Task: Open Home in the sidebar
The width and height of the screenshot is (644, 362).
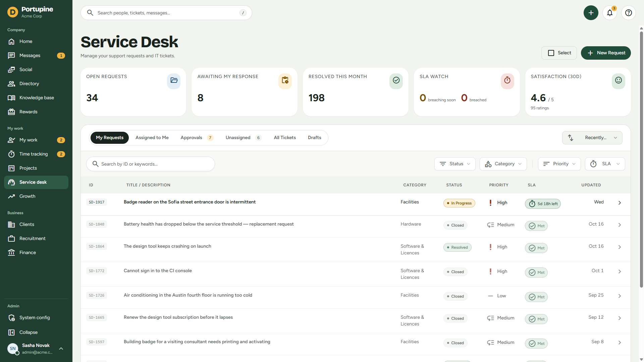Action: 36,42
